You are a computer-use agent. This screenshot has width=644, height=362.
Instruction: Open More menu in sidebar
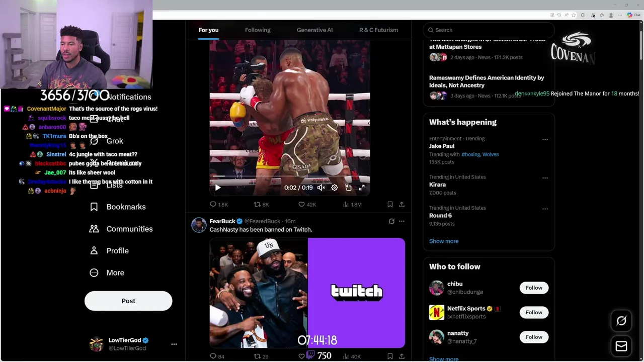[107, 273]
